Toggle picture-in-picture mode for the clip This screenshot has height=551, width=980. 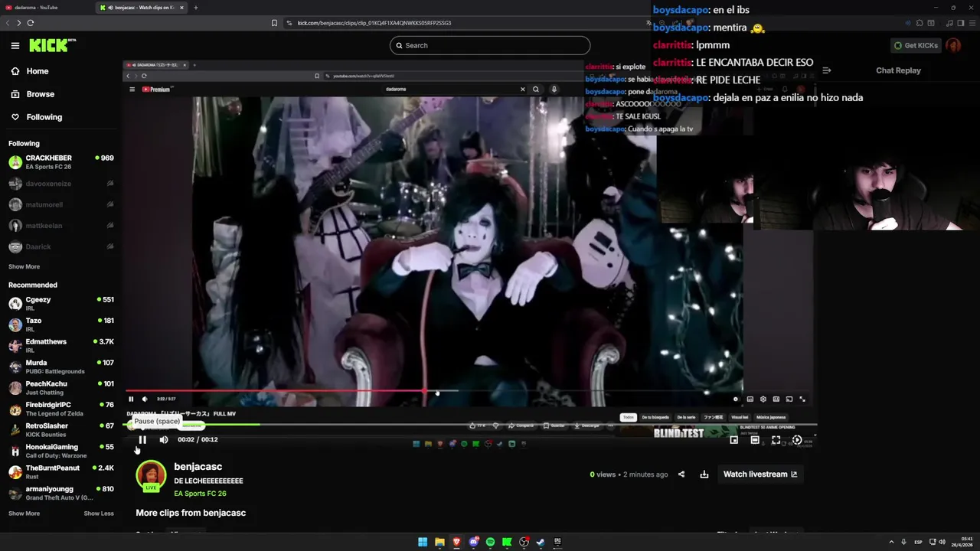pos(733,440)
